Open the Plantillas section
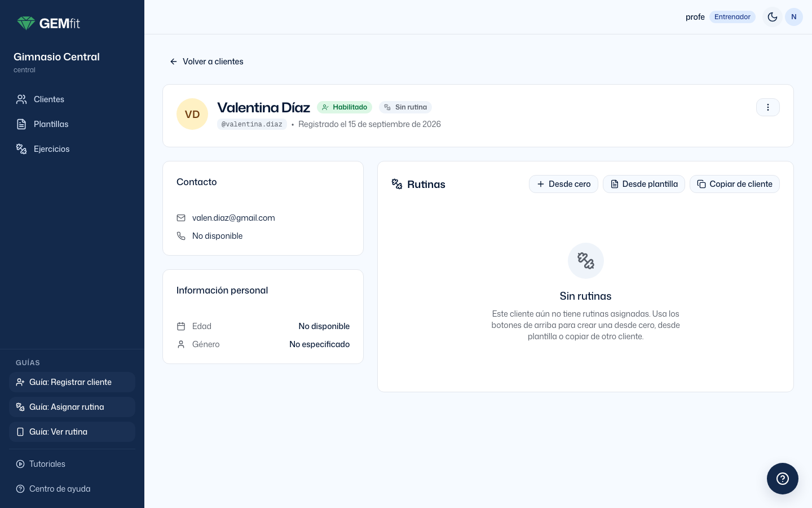812x508 pixels. tap(72, 124)
